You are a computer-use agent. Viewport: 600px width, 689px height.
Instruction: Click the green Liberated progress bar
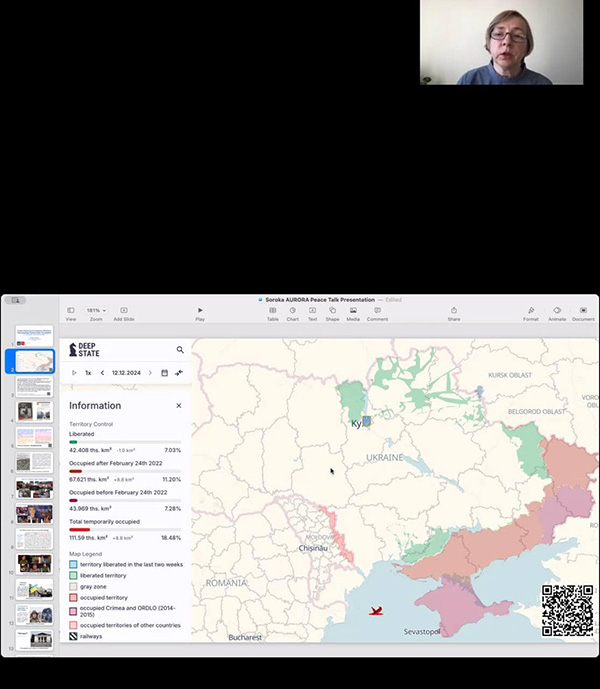125,442
